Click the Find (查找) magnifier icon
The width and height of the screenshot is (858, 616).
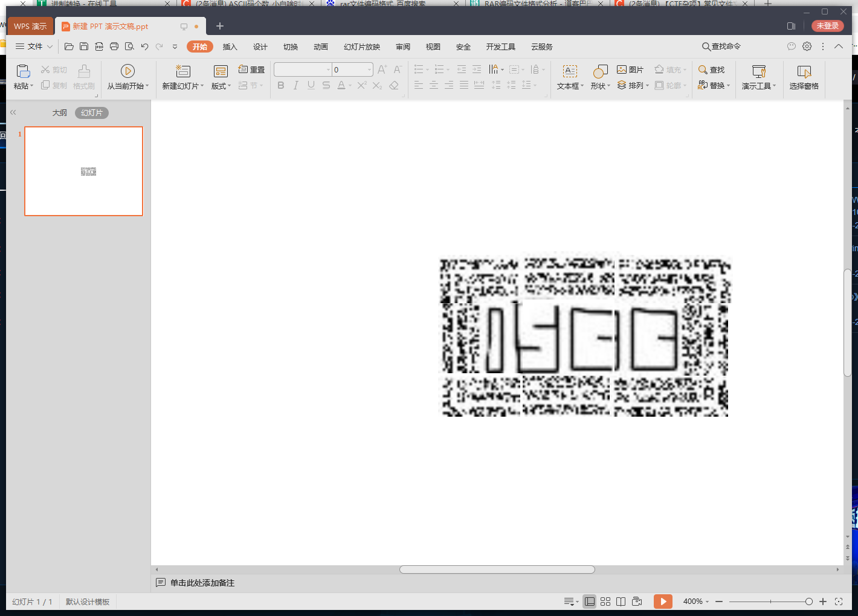[x=703, y=69]
